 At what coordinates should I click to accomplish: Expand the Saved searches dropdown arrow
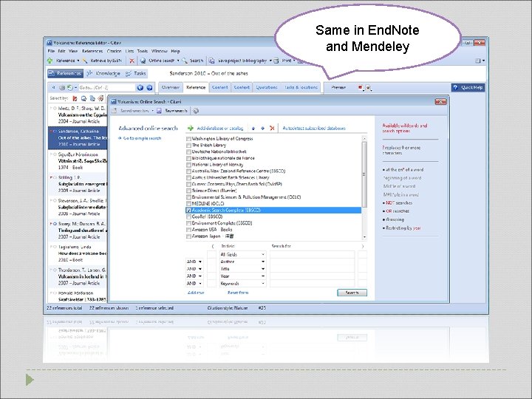click(152, 111)
